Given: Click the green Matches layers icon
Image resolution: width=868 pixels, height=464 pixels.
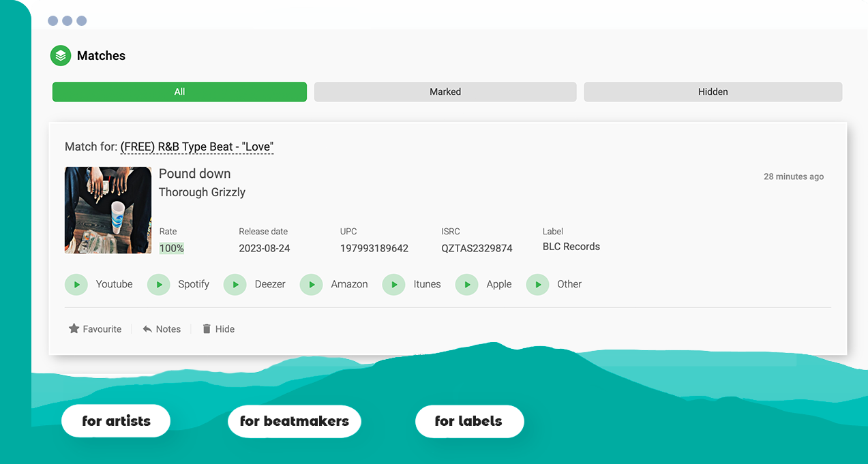Looking at the screenshot, I should click(x=61, y=56).
